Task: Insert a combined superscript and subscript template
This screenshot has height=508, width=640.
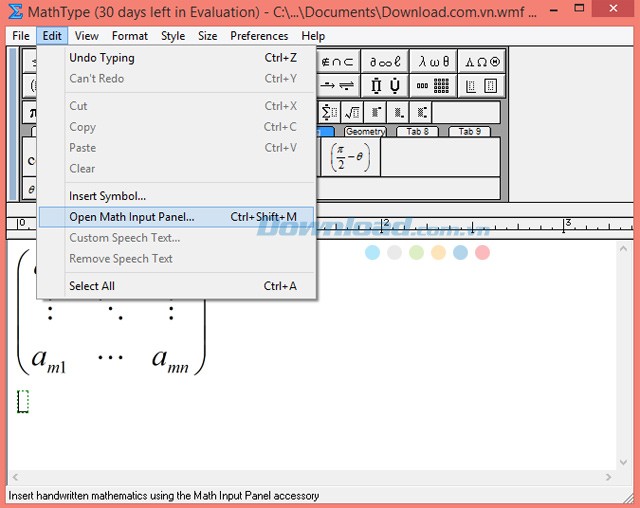Action: [421, 112]
